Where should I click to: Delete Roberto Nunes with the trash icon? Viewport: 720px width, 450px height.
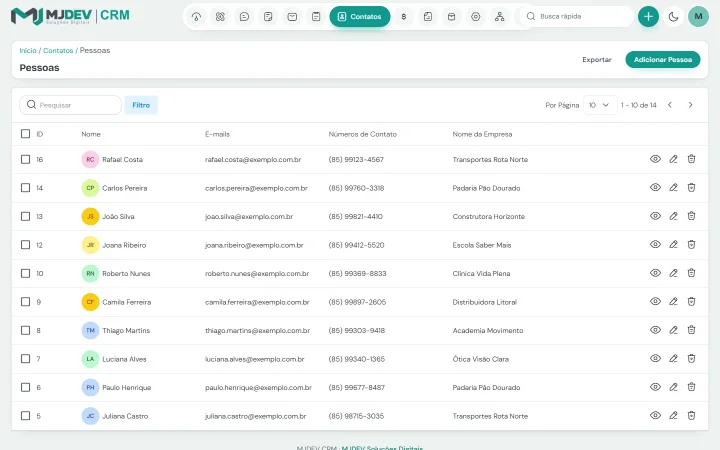pos(691,273)
